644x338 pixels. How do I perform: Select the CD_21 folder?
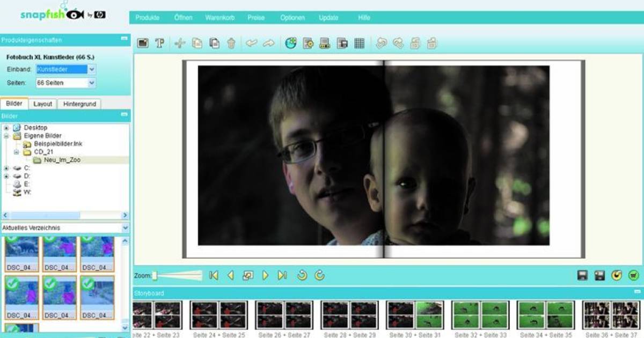[43, 152]
